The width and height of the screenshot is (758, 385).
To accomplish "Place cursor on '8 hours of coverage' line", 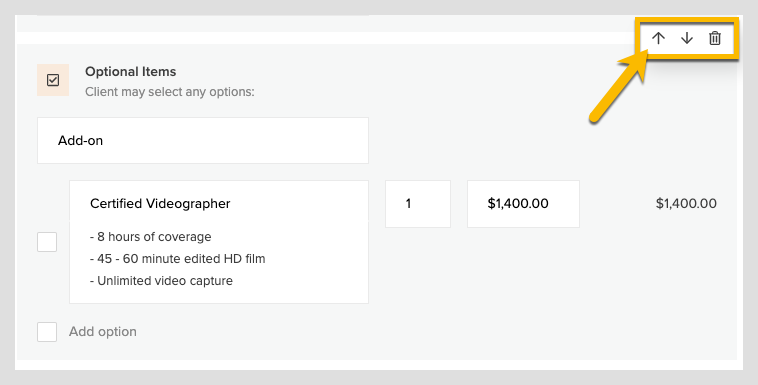I will (151, 237).
